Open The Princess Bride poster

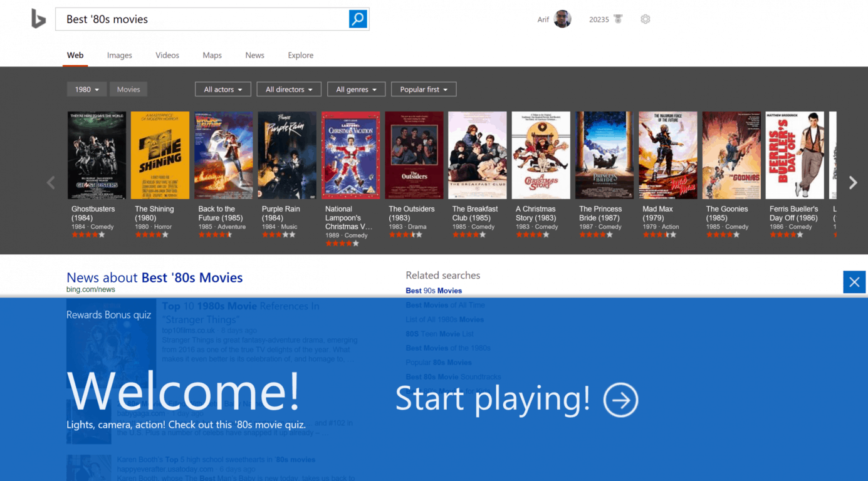(604, 155)
